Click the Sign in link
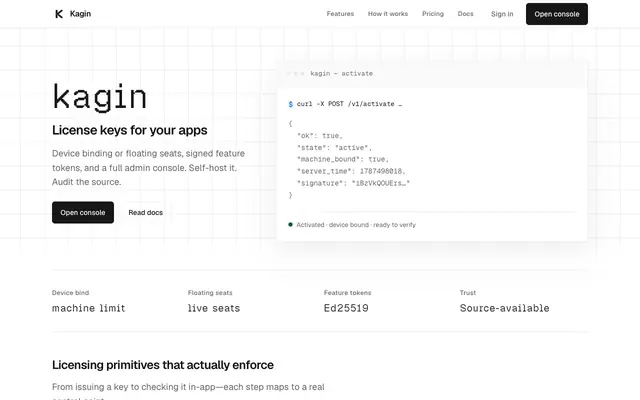This screenshot has height=400, width=640. tap(502, 14)
